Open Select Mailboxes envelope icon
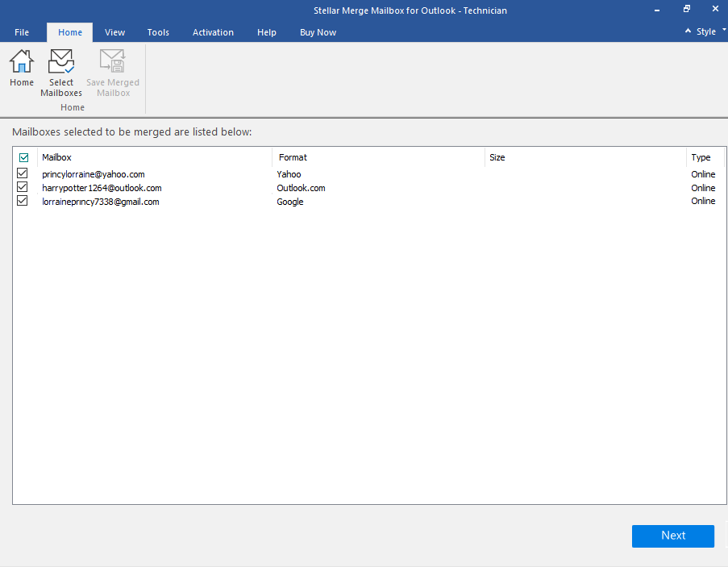Screen dimensions: 728x567 (x=60, y=61)
